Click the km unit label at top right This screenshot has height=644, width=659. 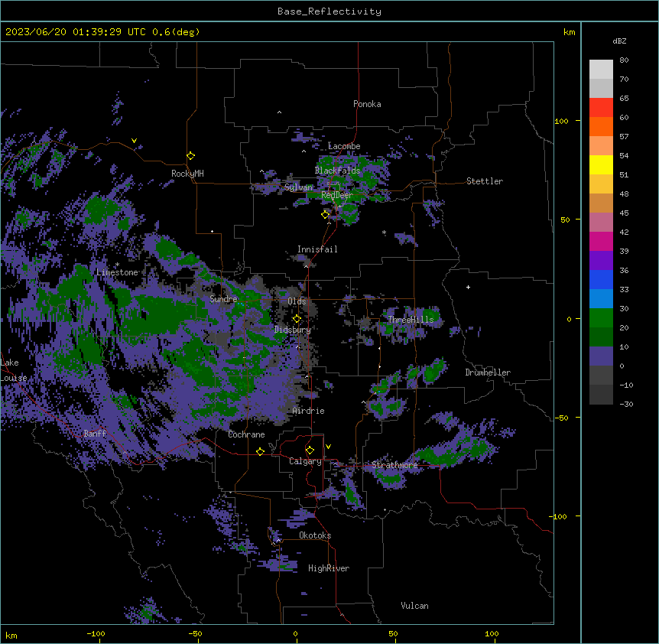569,32
